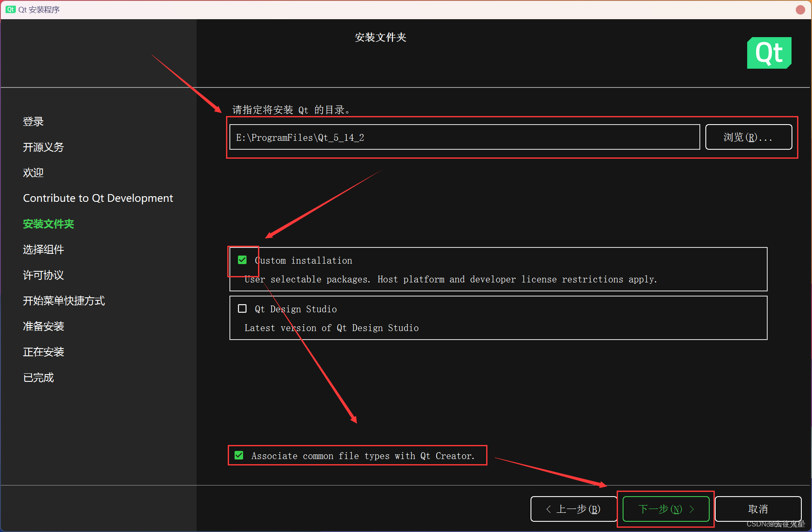Viewport: 812px width, 532px height.
Task: Select the 欢迎 step in the sidebar
Action: (x=33, y=173)
